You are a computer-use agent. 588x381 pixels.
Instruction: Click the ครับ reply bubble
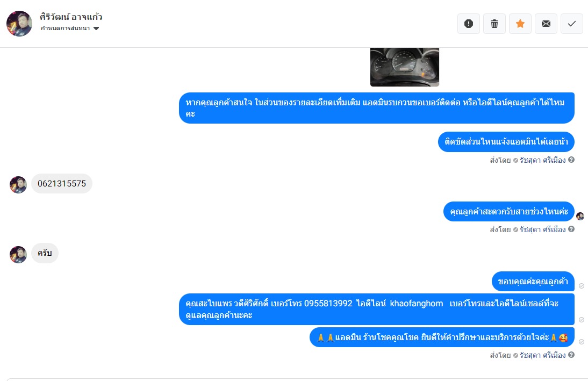pos(45,253)
